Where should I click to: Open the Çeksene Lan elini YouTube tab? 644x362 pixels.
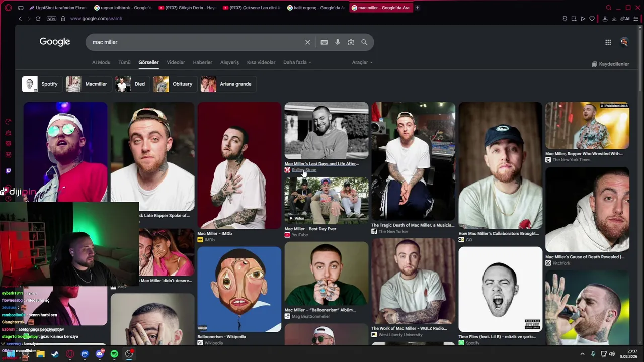click(252, 8)
